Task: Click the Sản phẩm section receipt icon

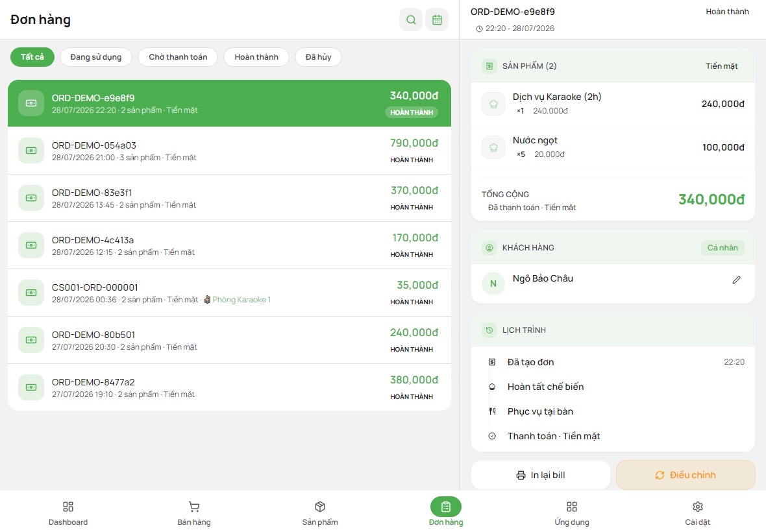Action: tap(489, 66)
